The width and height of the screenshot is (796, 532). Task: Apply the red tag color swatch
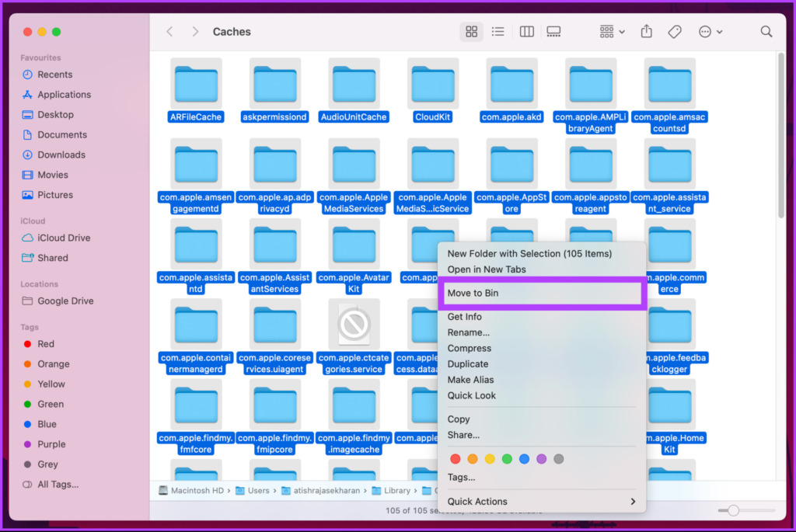[456, 459]
